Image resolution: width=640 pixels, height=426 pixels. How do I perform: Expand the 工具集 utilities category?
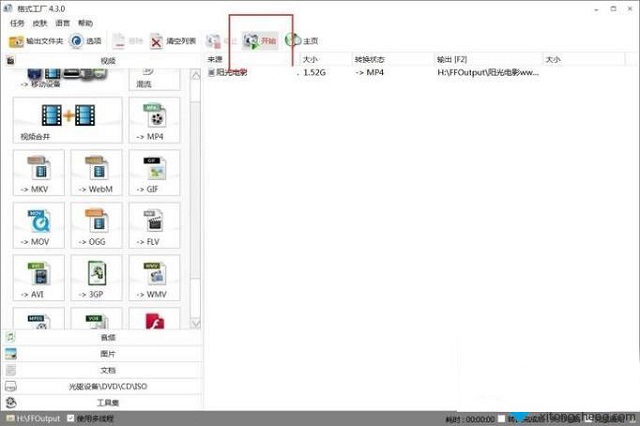tap(102, 402)
